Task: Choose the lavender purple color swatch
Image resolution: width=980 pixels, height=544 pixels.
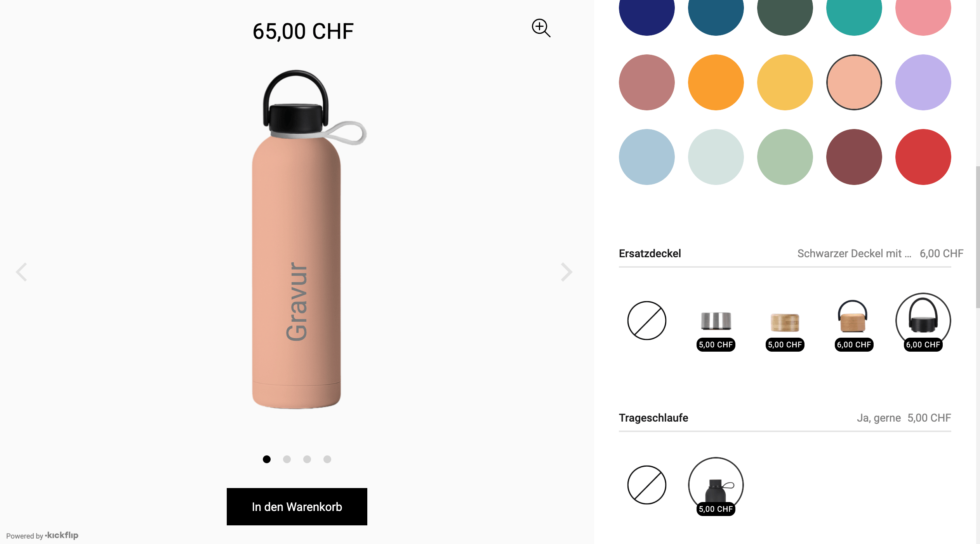Action: [923, 82]
